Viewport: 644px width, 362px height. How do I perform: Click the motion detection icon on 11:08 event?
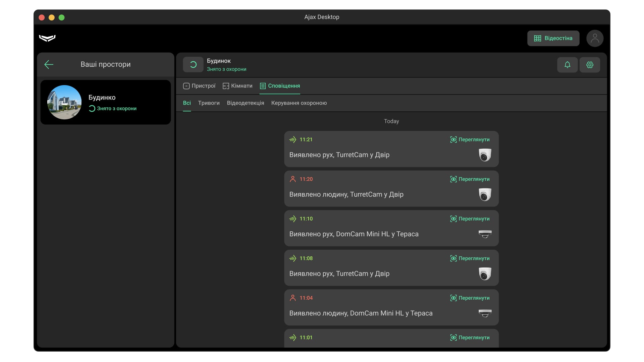click(x=292, y=258)
